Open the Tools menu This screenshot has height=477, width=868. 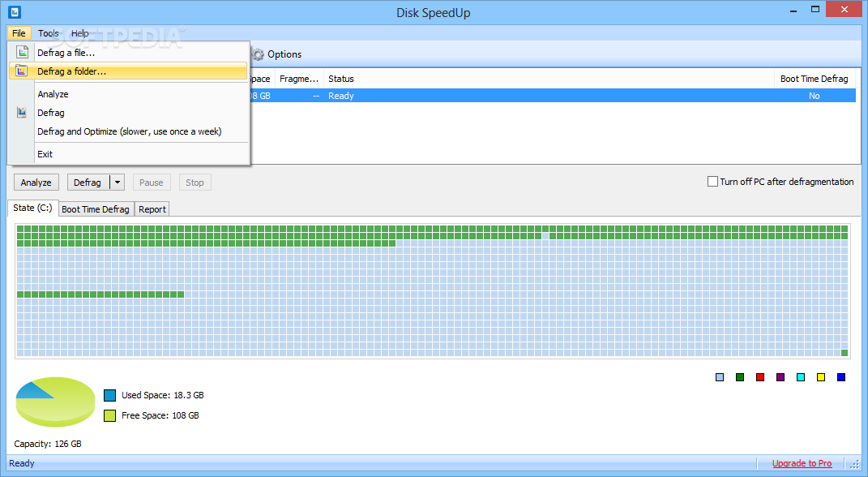point(48,33)
